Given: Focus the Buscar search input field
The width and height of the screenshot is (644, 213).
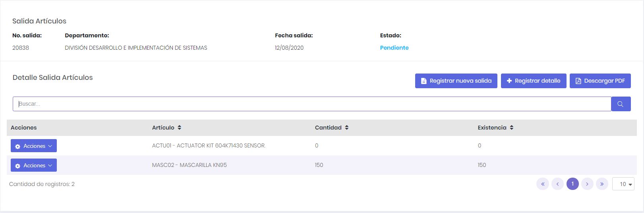Looking at the screenshot, I should coord(312,104).
